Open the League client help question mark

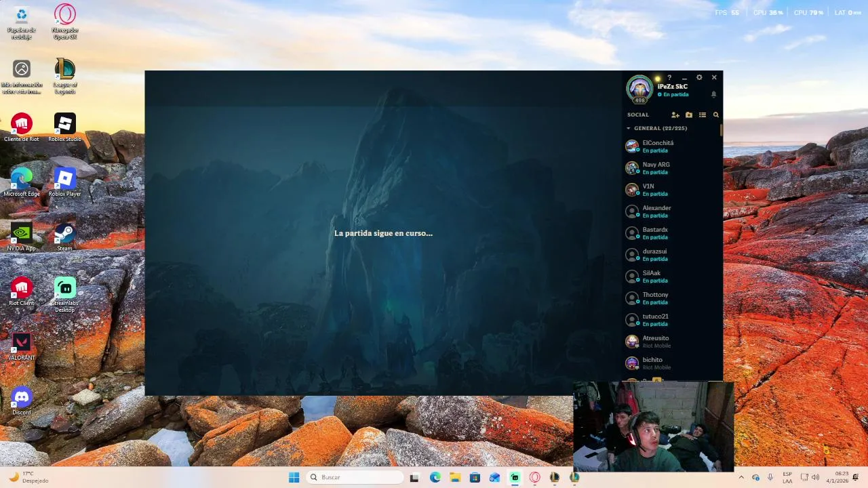click(x=669, y=77)
